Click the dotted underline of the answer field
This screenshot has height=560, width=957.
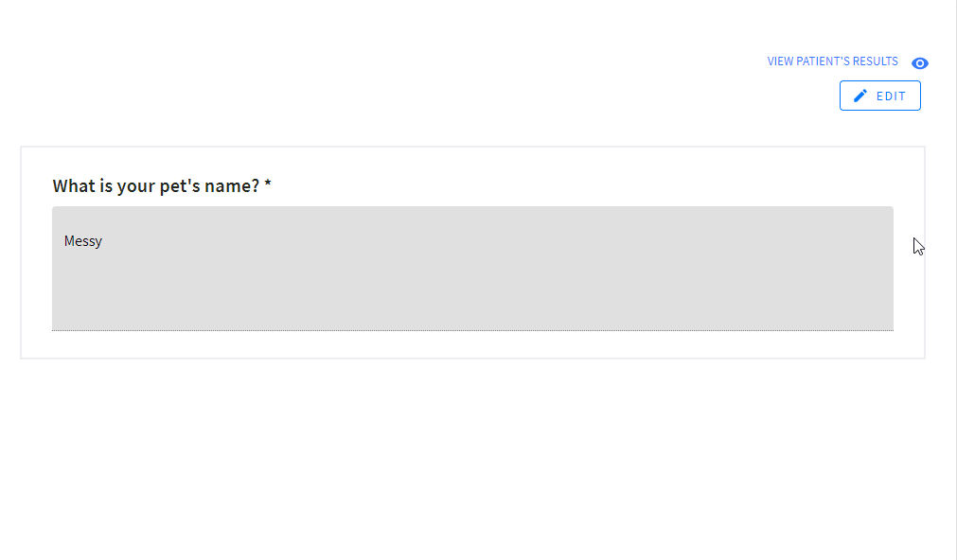tap(472, 330)
